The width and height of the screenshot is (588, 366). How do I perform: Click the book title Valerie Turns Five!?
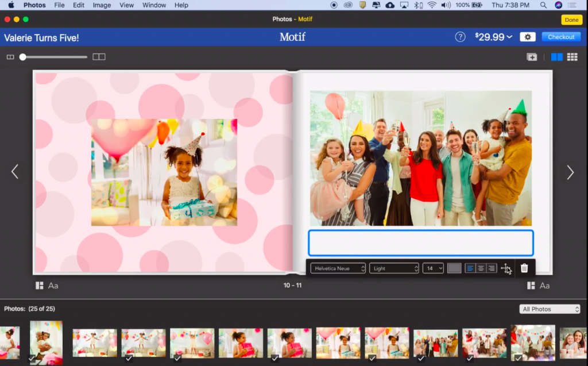(x=41, y=37)
